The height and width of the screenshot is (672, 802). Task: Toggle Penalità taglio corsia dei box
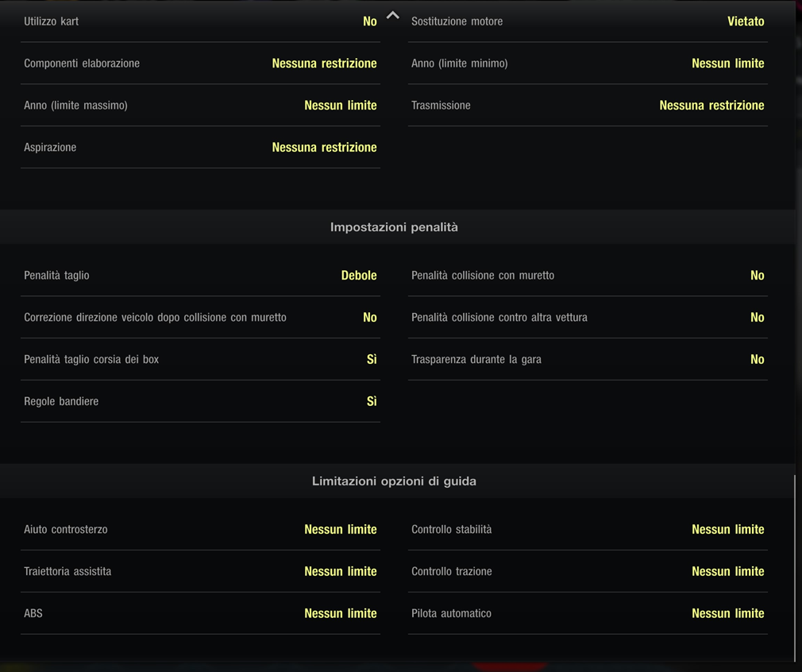371,360
